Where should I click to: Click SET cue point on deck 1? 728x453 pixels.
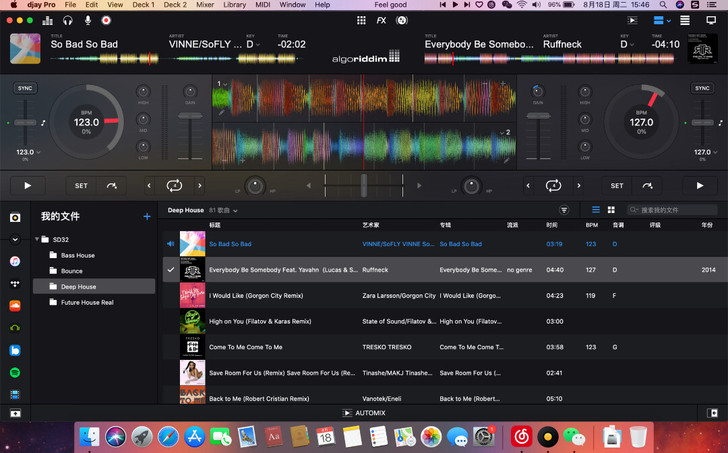pos(81,186)
